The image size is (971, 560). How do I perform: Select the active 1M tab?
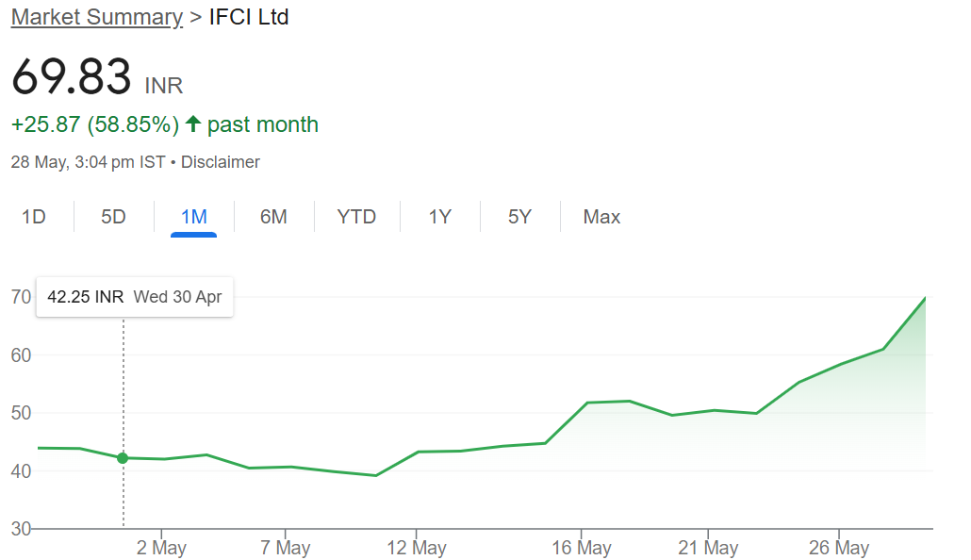pos(194,217)
